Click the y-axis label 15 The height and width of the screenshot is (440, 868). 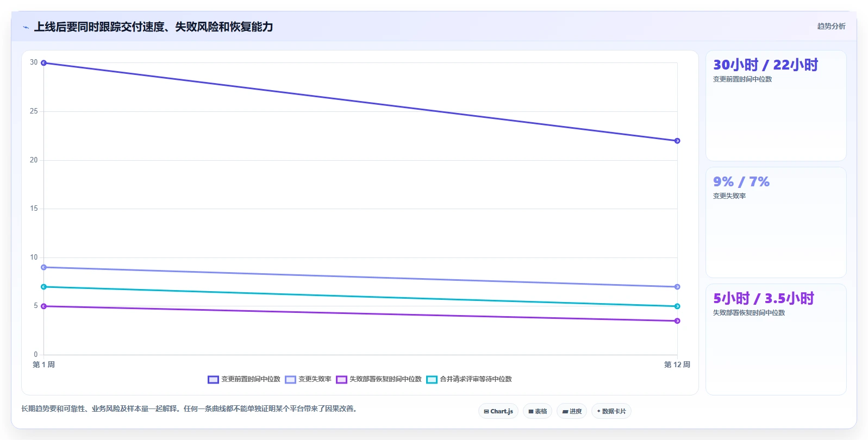coord(34,209)
